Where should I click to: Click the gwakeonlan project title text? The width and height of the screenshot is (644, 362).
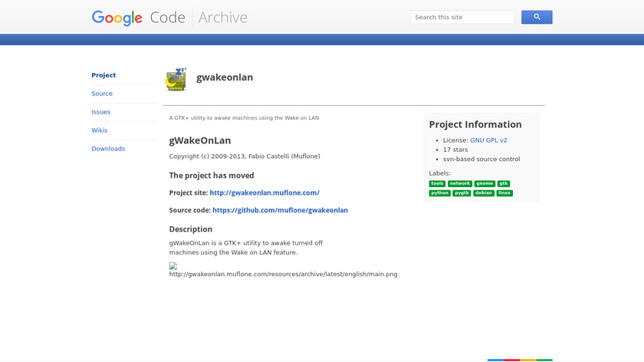coord(225,77)
